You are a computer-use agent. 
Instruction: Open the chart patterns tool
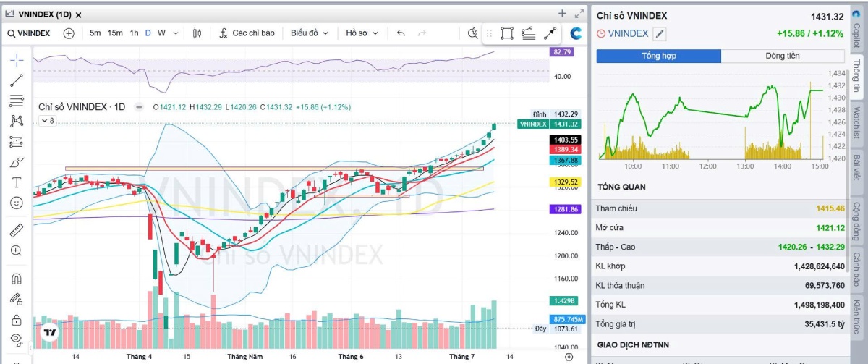[x=17, y=121]
